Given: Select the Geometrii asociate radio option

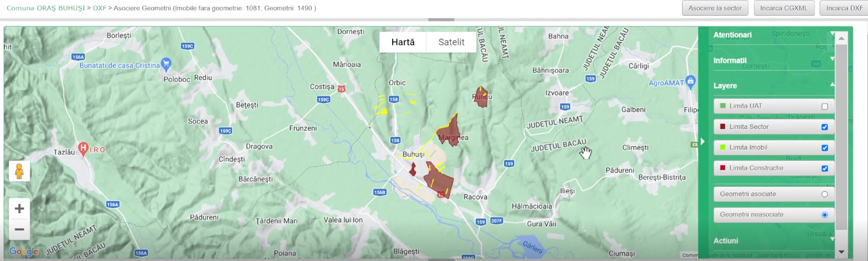Looking at the screenshot, I should (825, 194).
